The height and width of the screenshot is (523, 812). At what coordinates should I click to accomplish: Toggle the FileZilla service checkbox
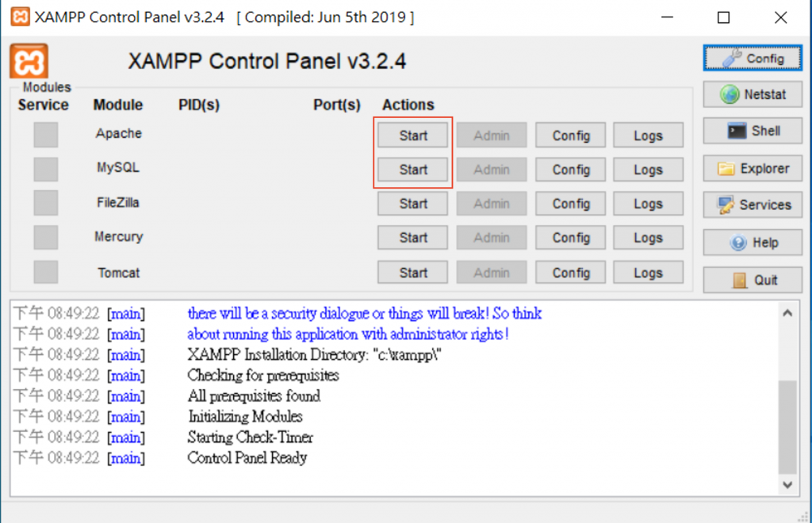(x=45, y=203)
